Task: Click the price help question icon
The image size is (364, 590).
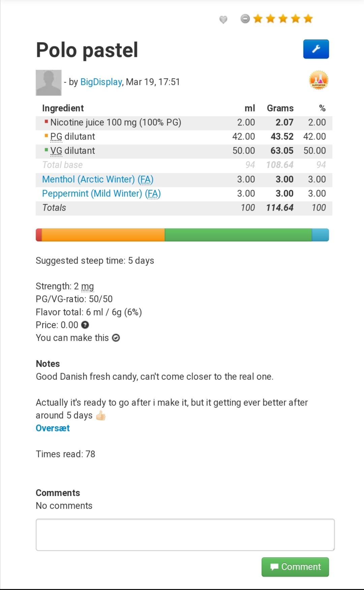Action: coord(85,325)
